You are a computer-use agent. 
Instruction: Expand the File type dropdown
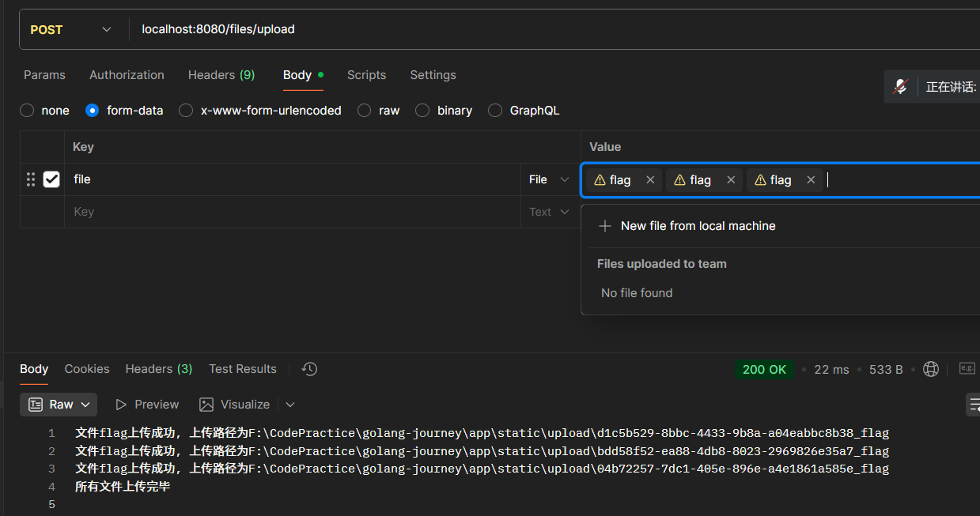tap(549, 180)
